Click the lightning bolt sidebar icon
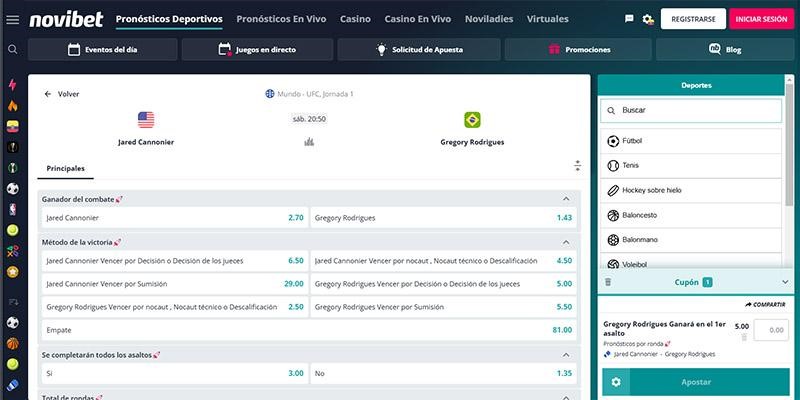 click(13, 85)
